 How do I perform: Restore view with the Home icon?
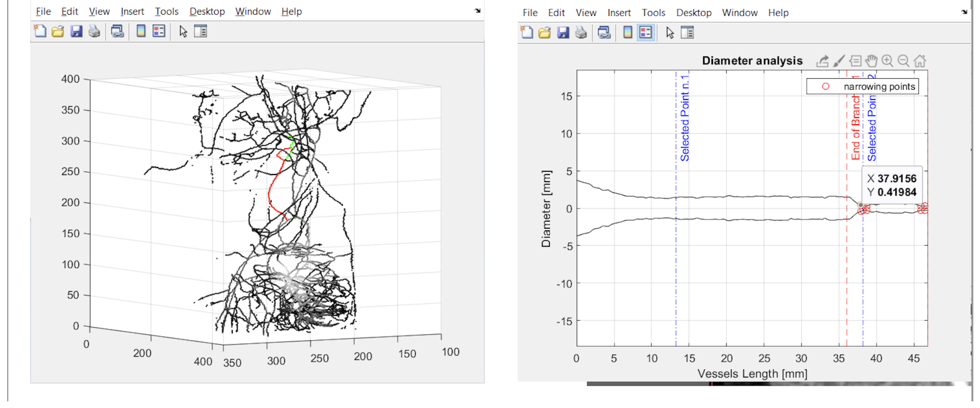(x=920, y=61)
